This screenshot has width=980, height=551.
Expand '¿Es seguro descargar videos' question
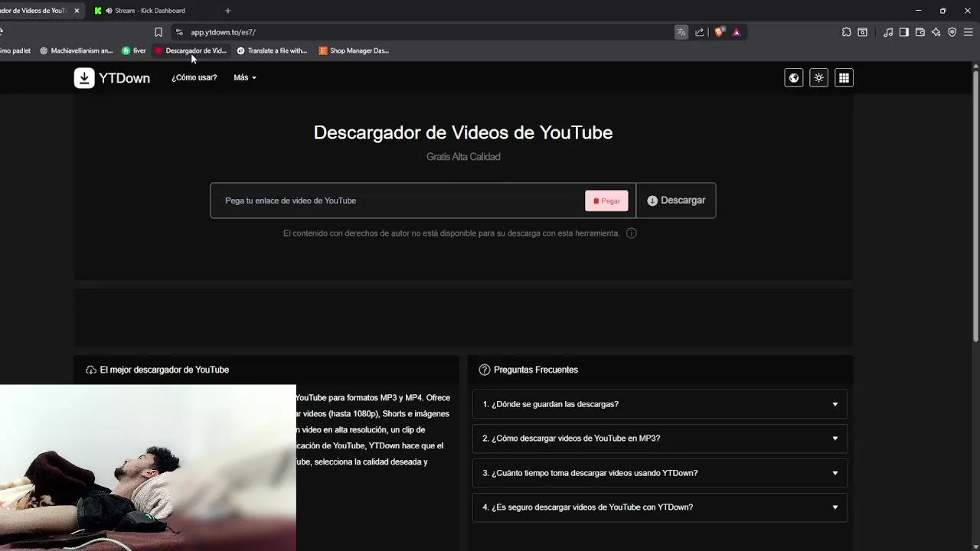point(660,507)
